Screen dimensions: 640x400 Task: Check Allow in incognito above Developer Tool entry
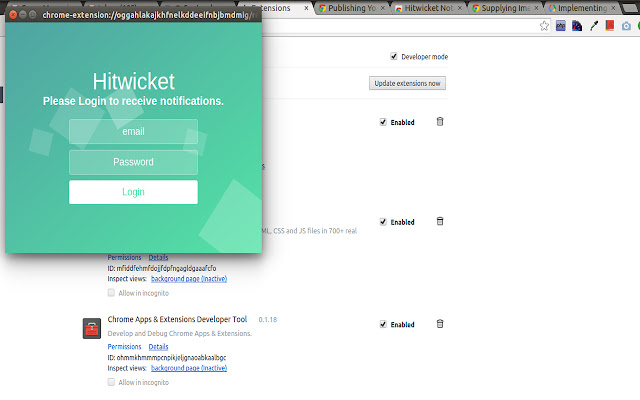point(111,293)
